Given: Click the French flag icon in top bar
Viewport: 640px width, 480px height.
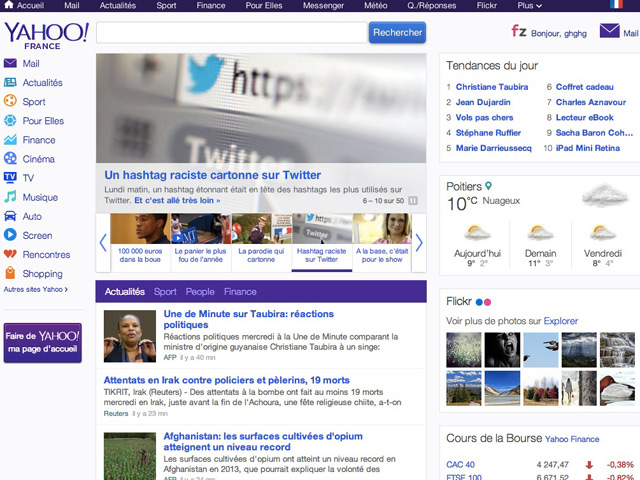Looking at the screenshot, I should 616,4.
